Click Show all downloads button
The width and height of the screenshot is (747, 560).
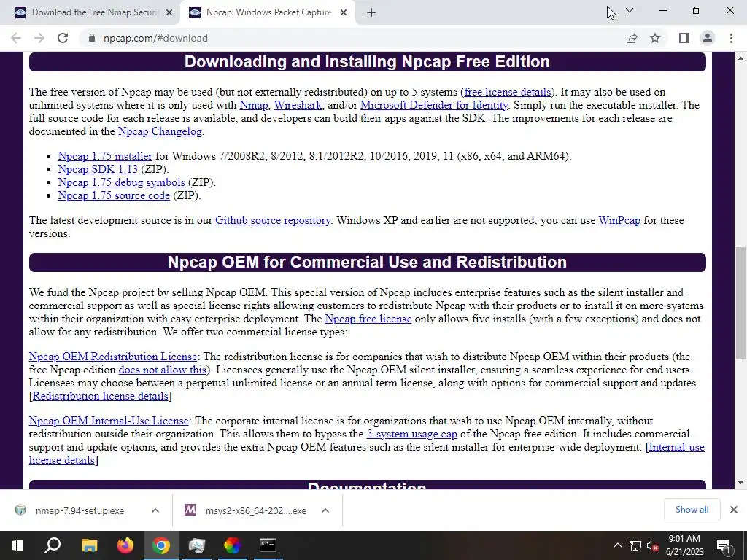coord(692,510)
